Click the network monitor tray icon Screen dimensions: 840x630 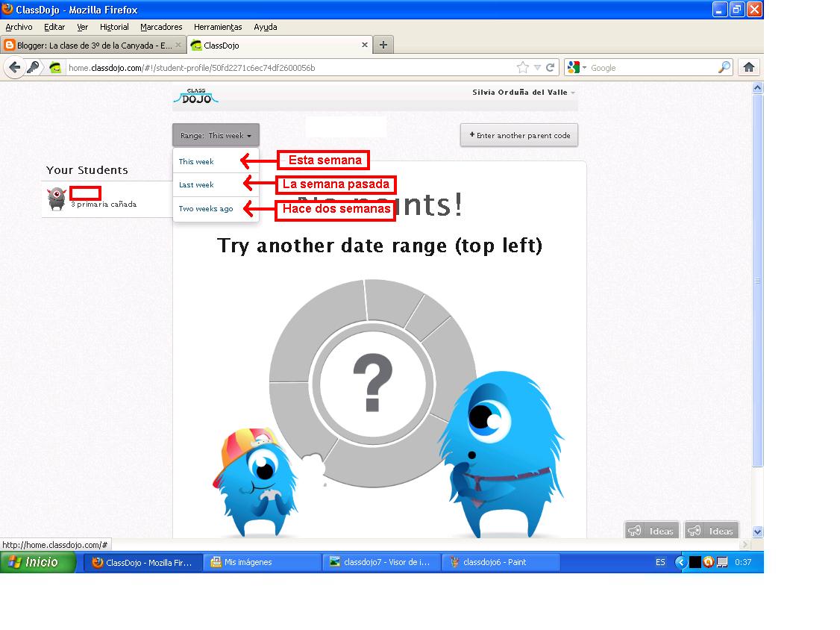coord(722,562)
